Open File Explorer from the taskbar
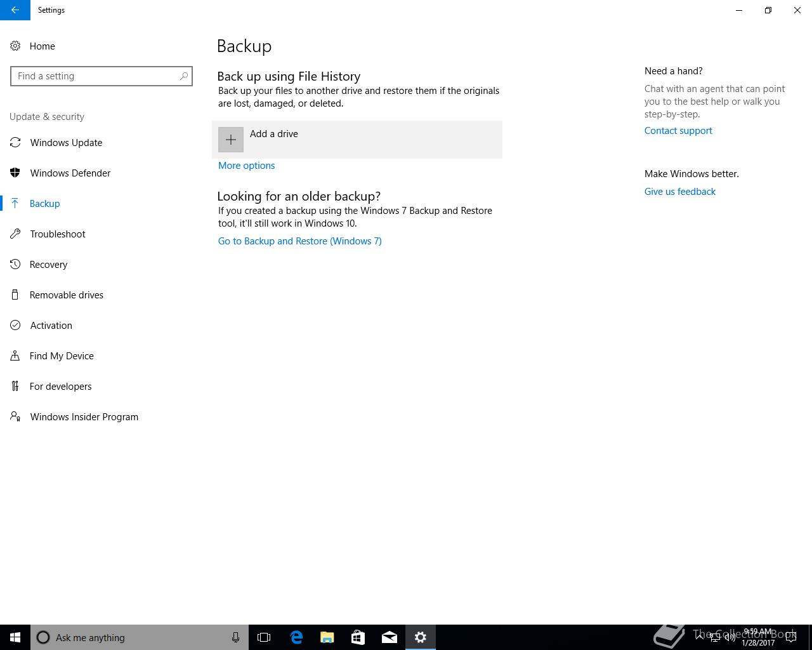 pos(327,637)
